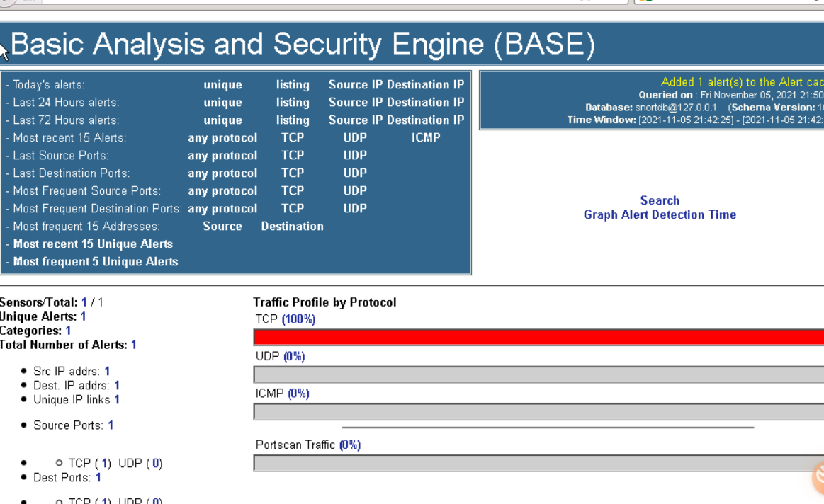View Most Frequent Destination Ports TCP

point(293,209)
